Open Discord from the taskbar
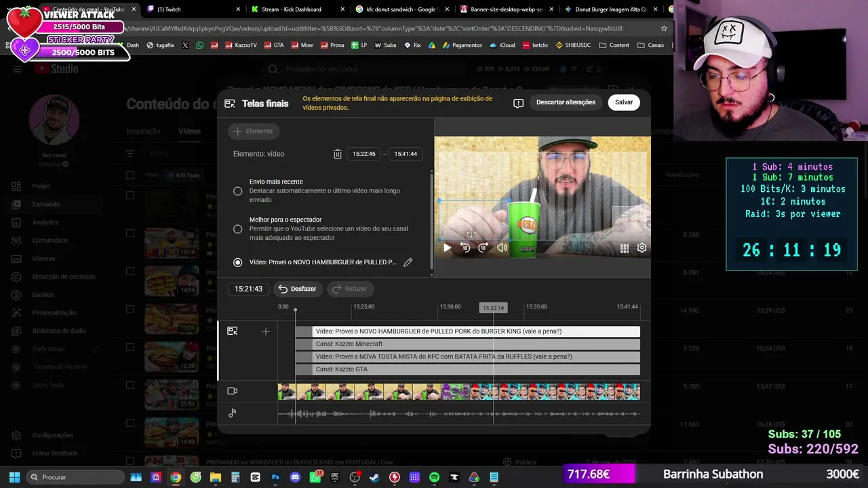 coord(295,477)
